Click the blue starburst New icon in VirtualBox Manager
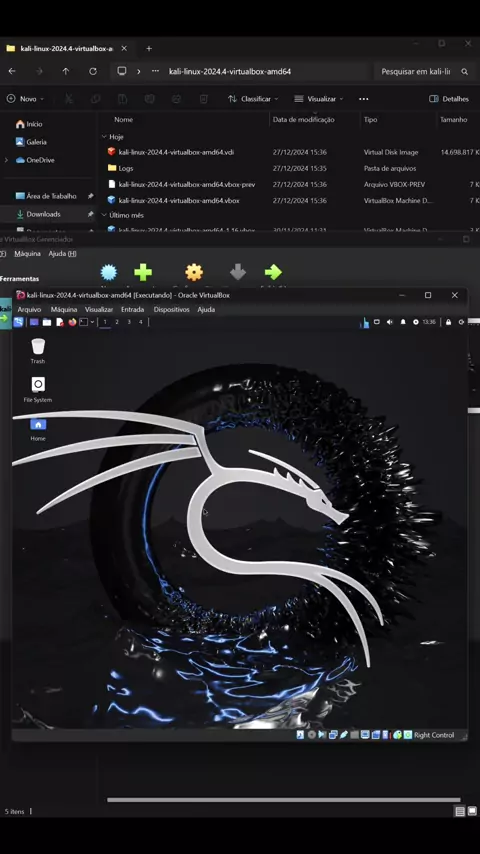 [x=109, y=272]
